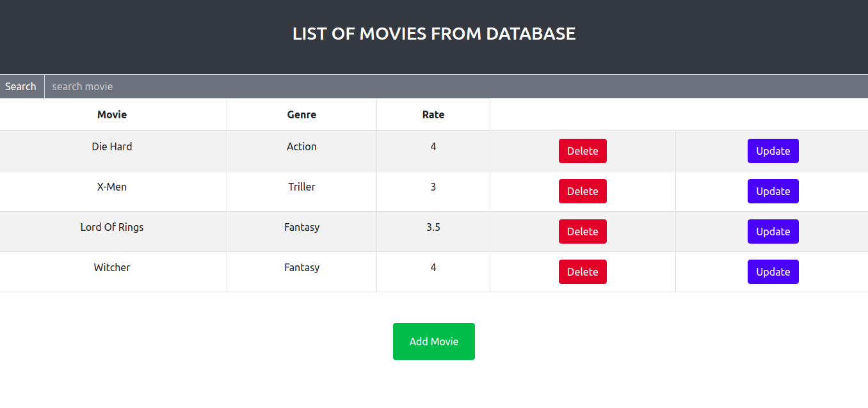The image size is (868, 408).
Task: Click the page title heading
Action: pyautogui.click(x=433, y=33)
